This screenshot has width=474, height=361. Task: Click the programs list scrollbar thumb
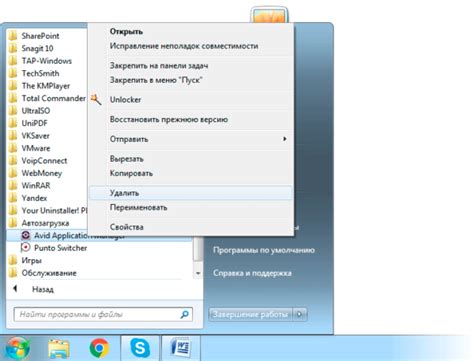(198, 249)
